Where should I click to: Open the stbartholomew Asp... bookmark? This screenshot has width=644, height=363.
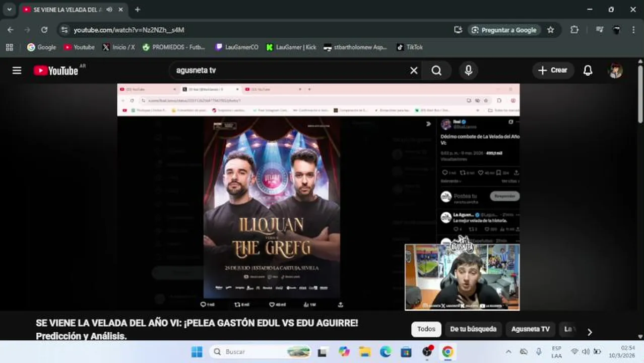[356, 47]
